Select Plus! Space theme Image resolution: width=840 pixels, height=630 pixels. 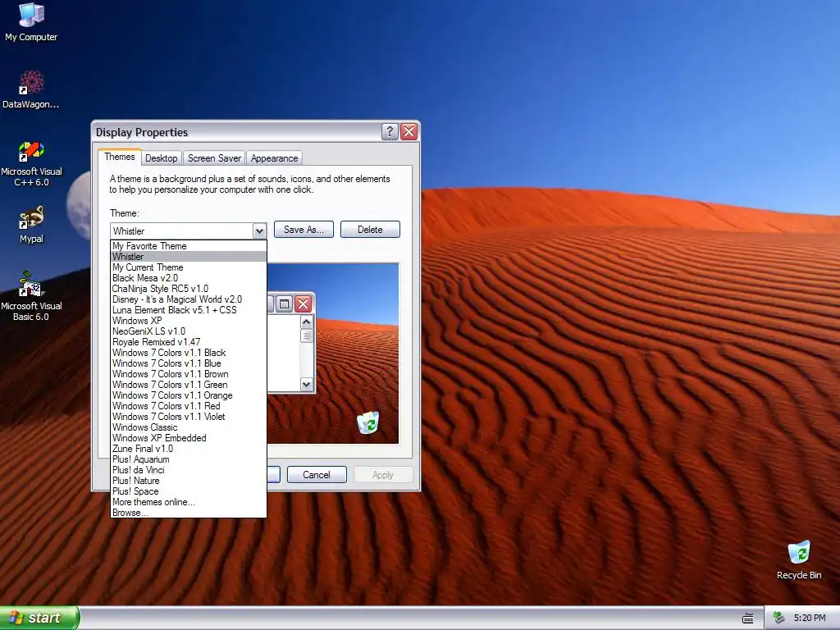tap(189, 491)
